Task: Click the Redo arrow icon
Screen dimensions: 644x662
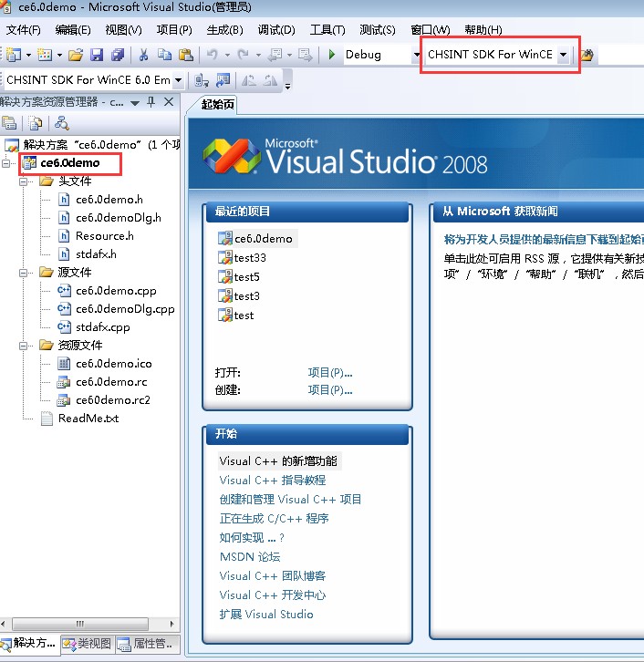Action: point(243,55)
